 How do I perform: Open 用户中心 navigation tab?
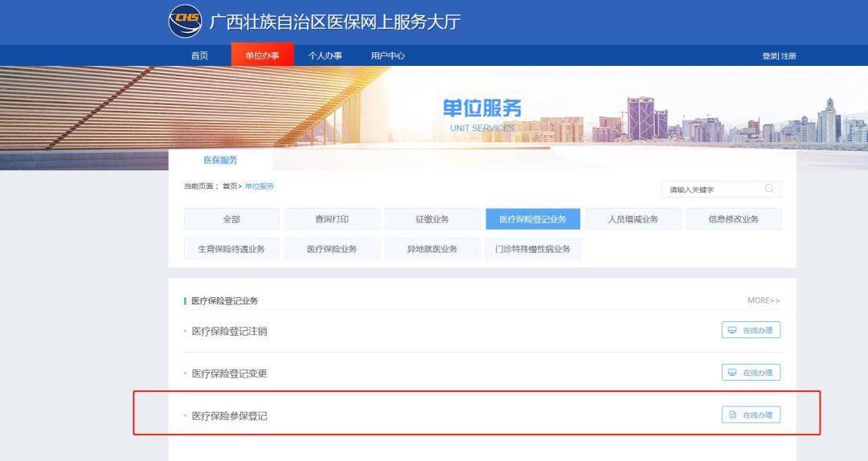click(387, 55)
